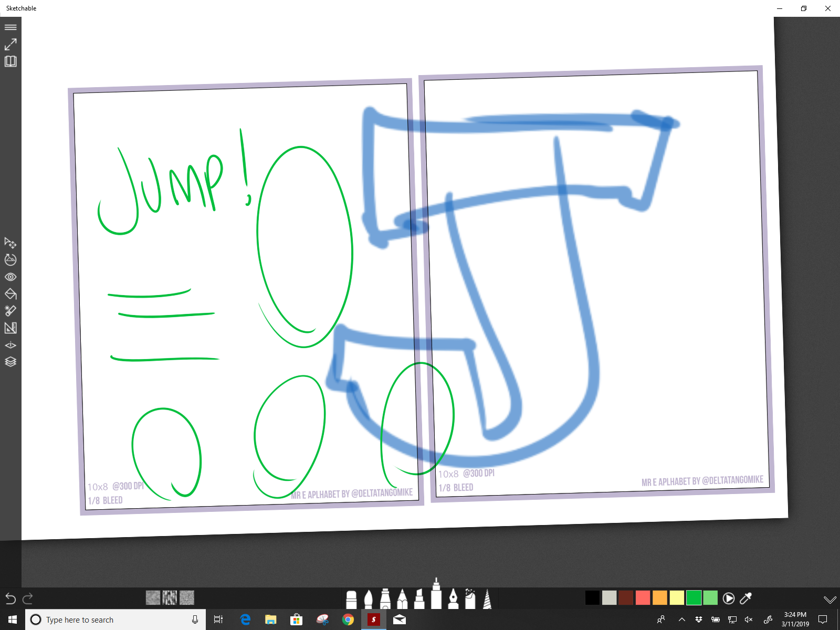
Task: Pick the marker tool
Action: (385, 598)
